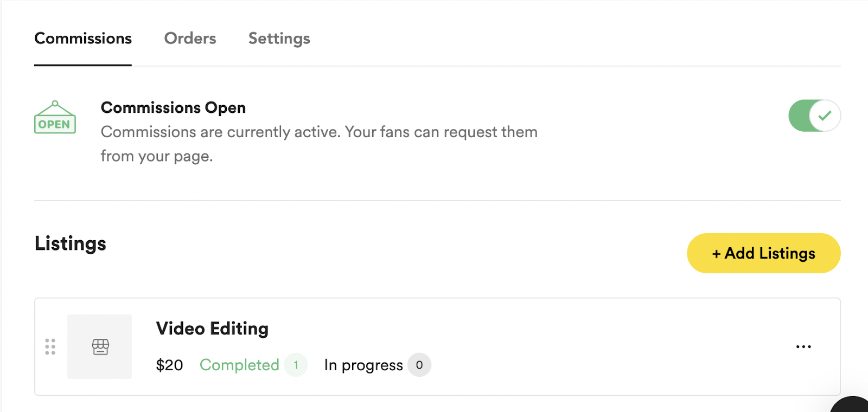This screenshot has width=868, height=412.
Task: Click the Listings section heading
Action: click(x=71, y=243)
